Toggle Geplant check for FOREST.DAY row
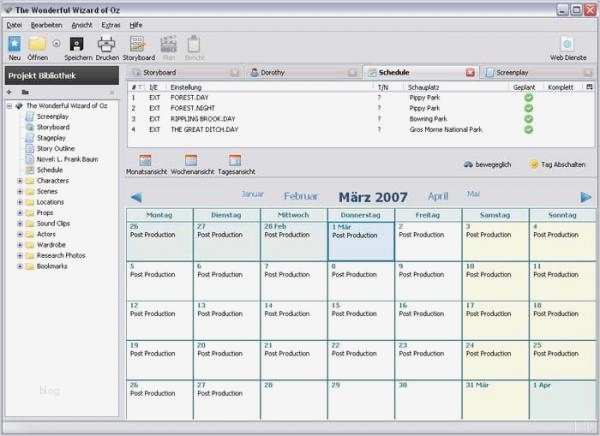The height and width of the screenshot is (436, 600). pyautogui.click(x=528, y=98)
